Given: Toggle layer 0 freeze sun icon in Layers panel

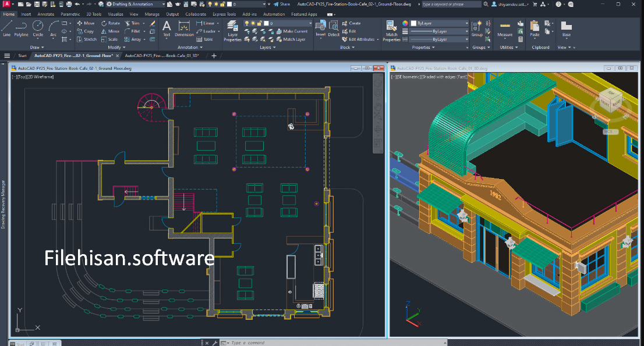Looking at the screenshot, I should 253,23.
